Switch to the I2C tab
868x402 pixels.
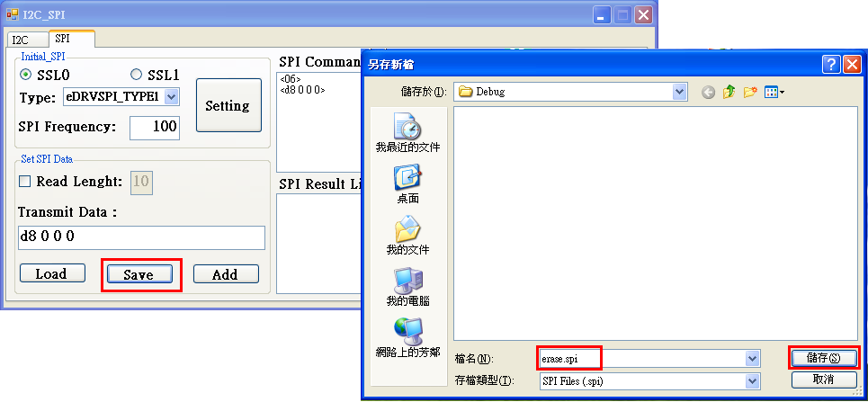coord(21,40)
